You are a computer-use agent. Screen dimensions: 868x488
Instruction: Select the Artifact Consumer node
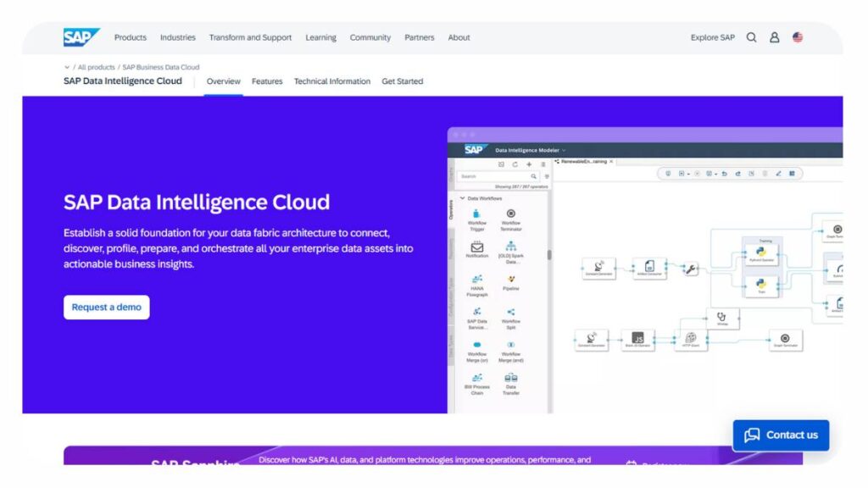pyautogui.click(x=649, y=268)
